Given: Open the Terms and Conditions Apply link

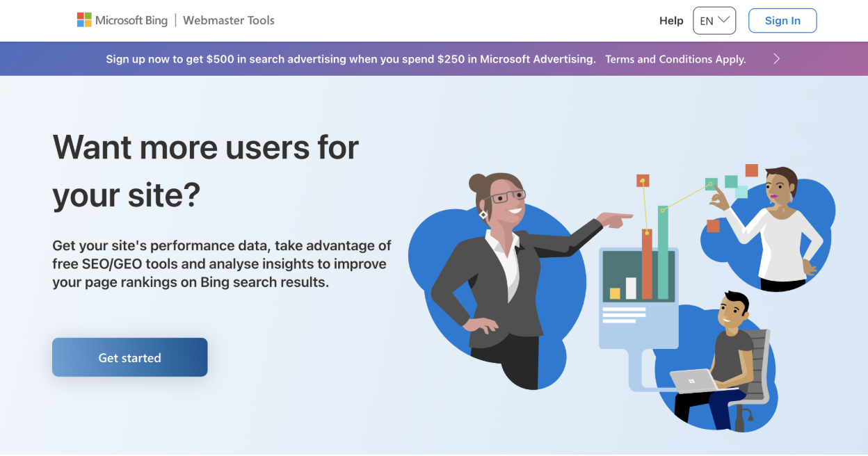Looking at the screenshot, I should tap(675, 59).
